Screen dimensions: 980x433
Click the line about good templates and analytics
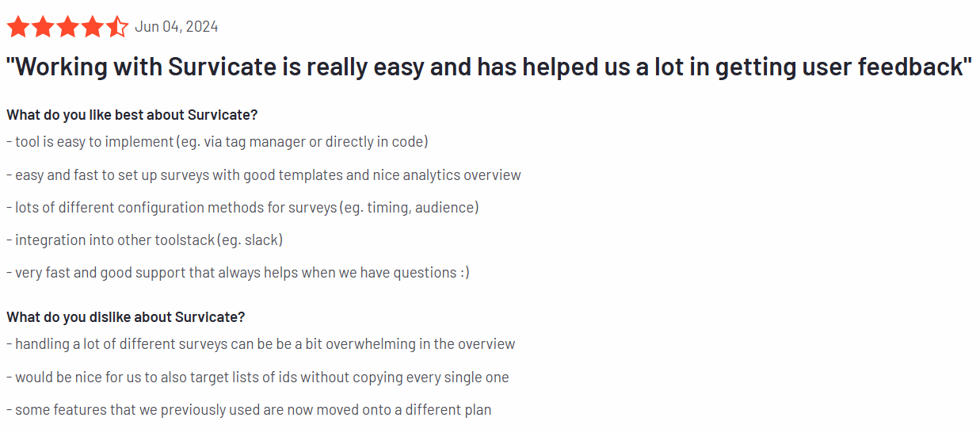264,175
